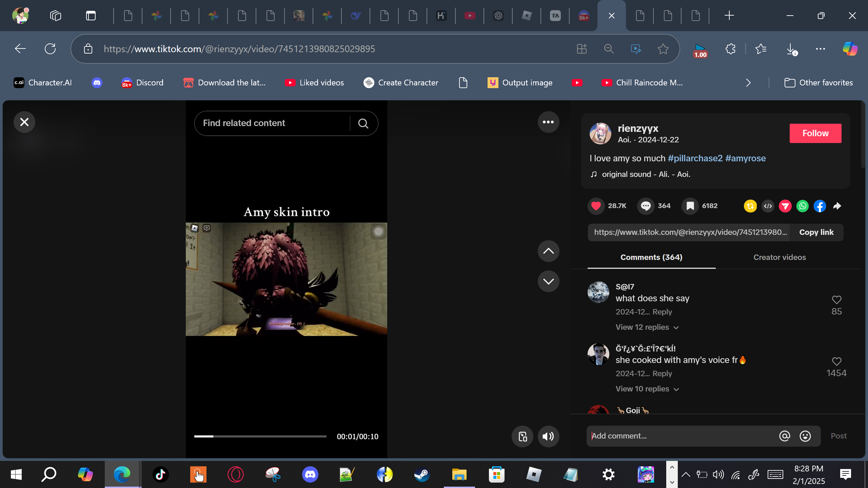Select the Comments (364) tab
Image resolution: width=868 pixels, height=488 pixels.
tap(651, 258)
